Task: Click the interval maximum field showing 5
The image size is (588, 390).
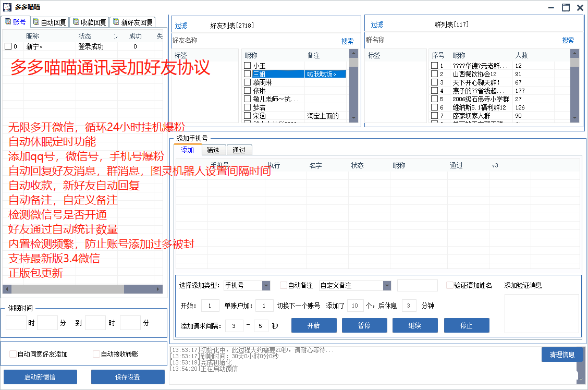Action: [261, 326]
